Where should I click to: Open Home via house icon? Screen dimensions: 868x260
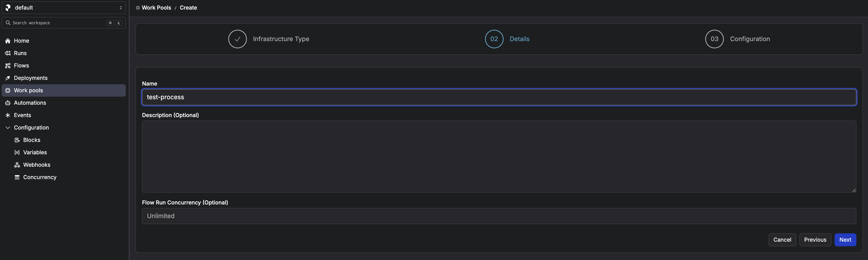point(8,41)
